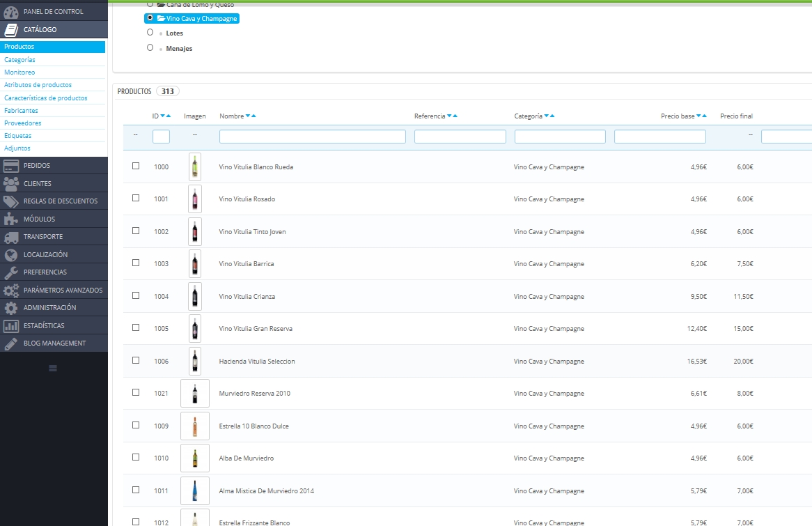Viewport: 812px width, 526px height.
Task: Click the Blog Management pencil icon
Action: tap(11, 343)
